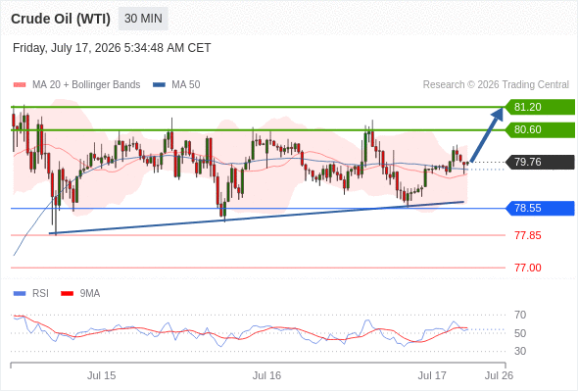Click the Jul 17 date axis label
578x392 pixels.
coord(432,375)
